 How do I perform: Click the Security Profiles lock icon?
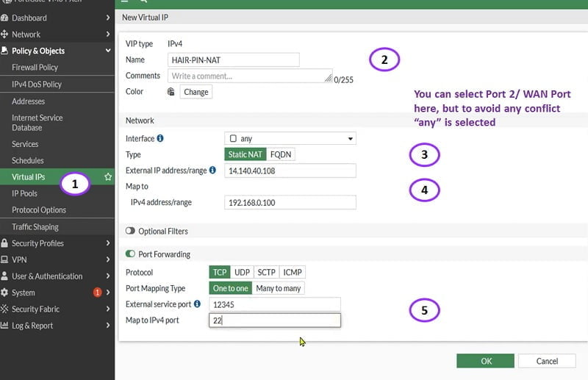tap(4, 243)
